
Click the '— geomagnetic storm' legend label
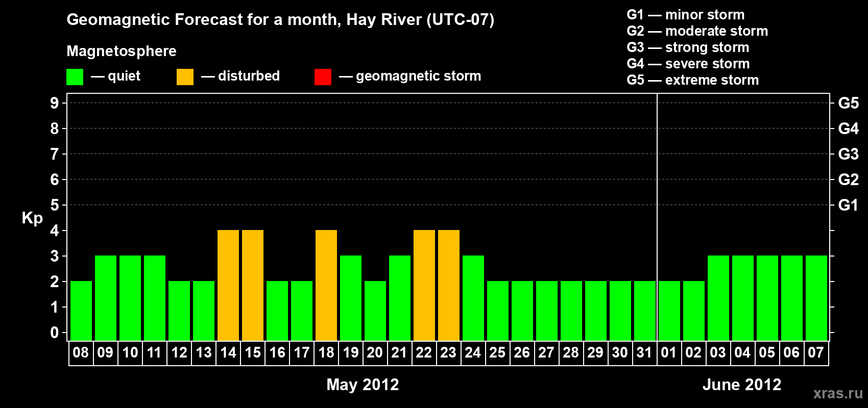coord(410,76)
